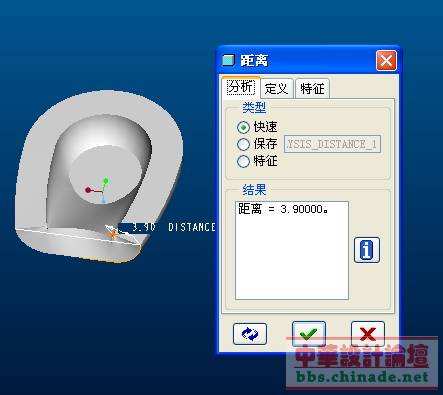Viewport: 443px width, 395px height.
Task: Open the 特征 tab
Action: tap(312, 88)
